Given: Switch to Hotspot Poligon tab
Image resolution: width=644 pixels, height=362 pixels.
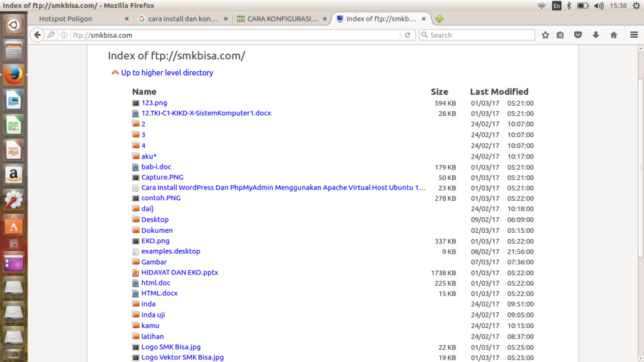Looking at the screenshot, I should [65, 19].
